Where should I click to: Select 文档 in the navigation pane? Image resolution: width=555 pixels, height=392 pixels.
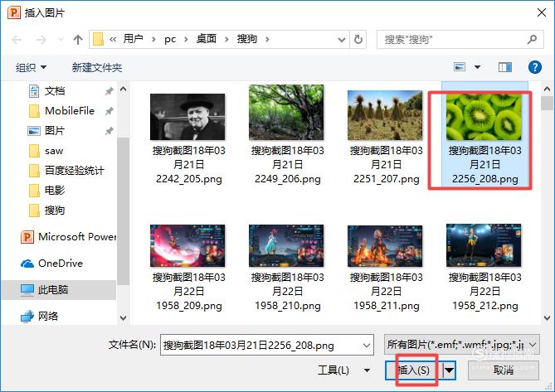point(55,91)
